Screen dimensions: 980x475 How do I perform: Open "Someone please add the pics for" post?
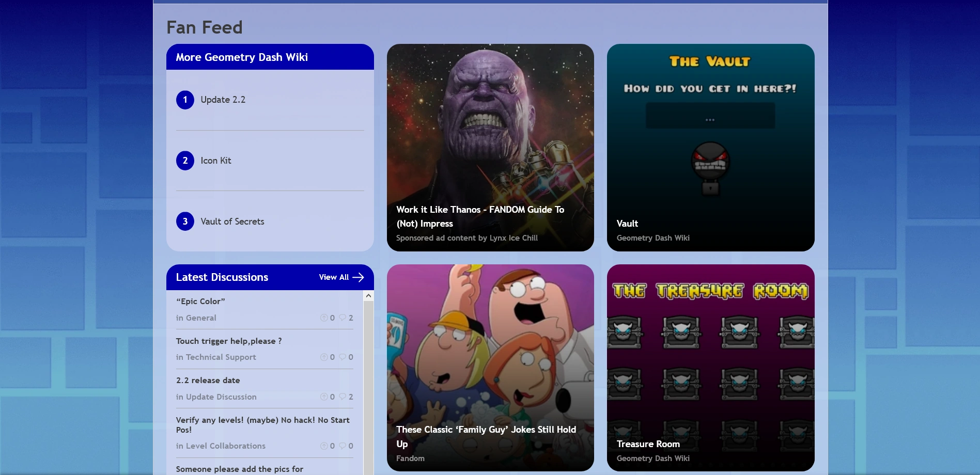coord(240,469)
